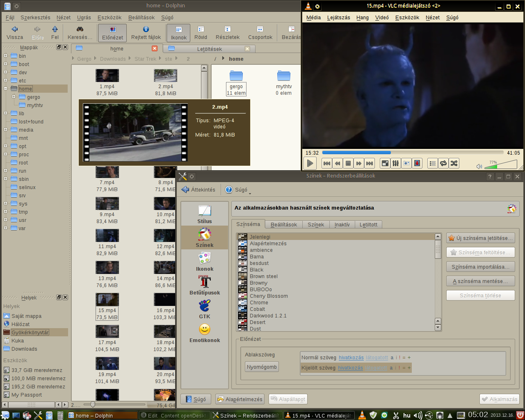This screenshot has width=525, height=420.
Task: Open the Eszközök menu in Dolphin
Action: (x=110, y=18)
